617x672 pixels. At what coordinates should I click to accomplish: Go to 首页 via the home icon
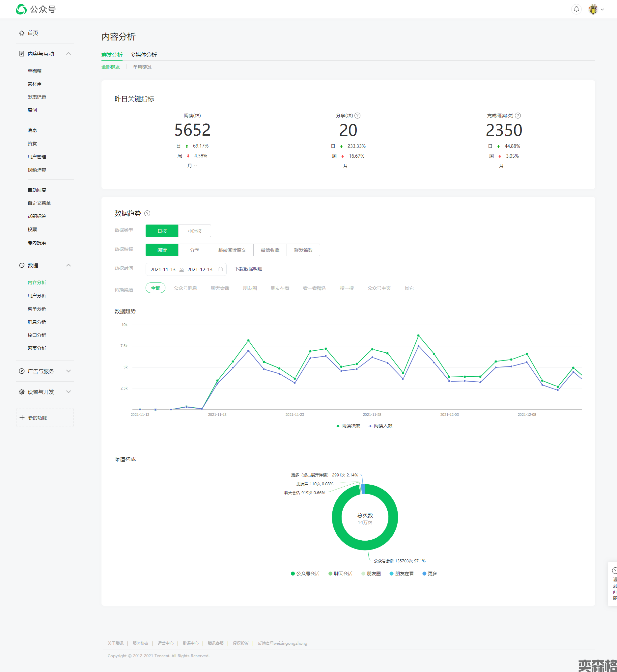22,33
